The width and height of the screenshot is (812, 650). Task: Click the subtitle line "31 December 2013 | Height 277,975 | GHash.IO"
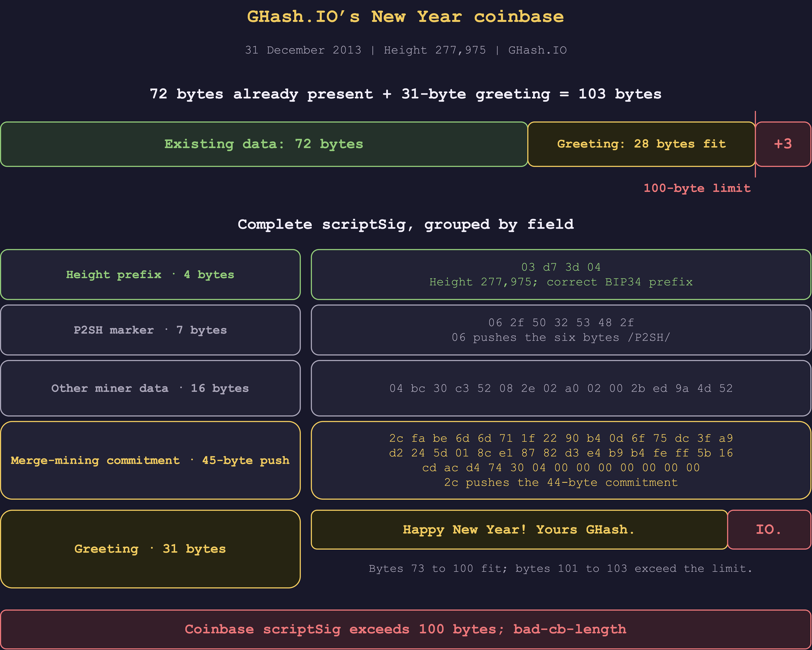(406, 50)
